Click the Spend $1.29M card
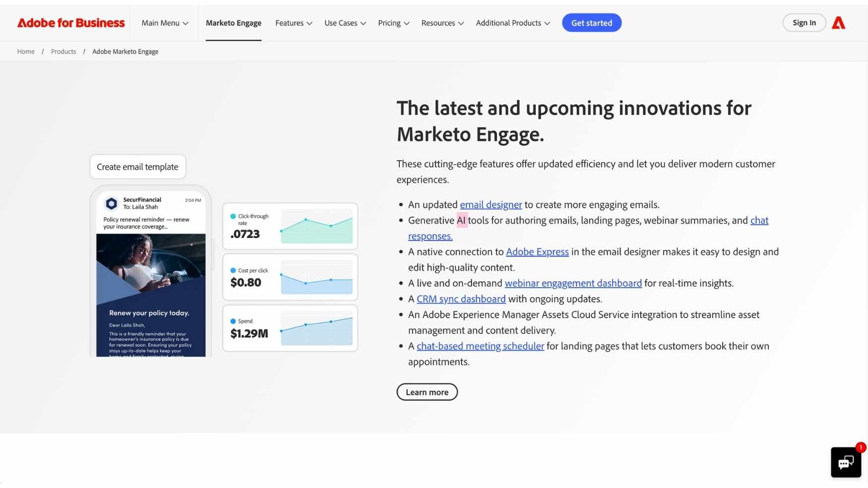 coord(290,328)
